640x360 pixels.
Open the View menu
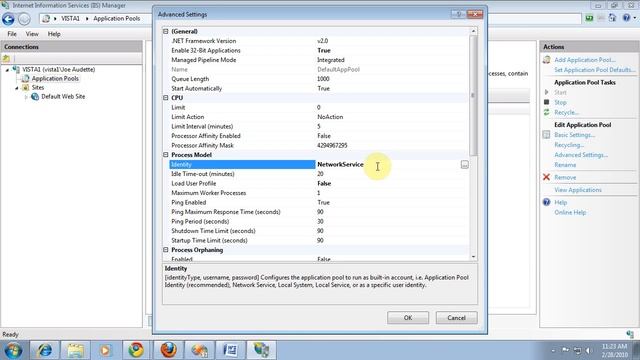(32, 34)
